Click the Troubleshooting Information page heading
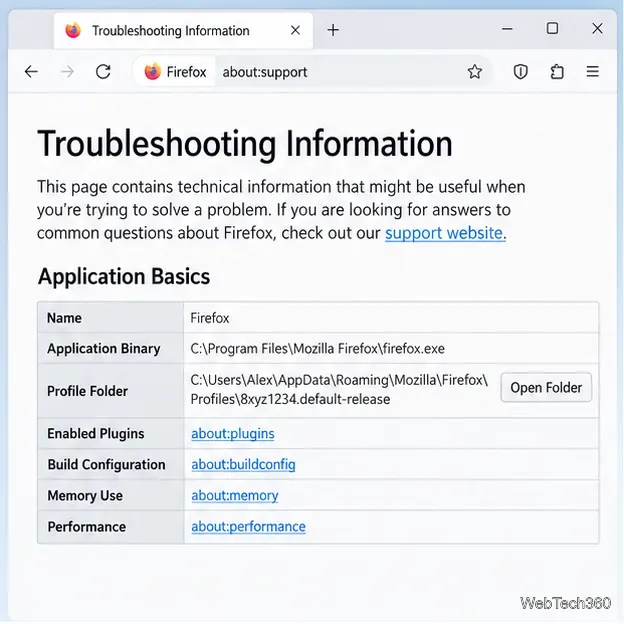Screen dimensions: 624x624 245,144
